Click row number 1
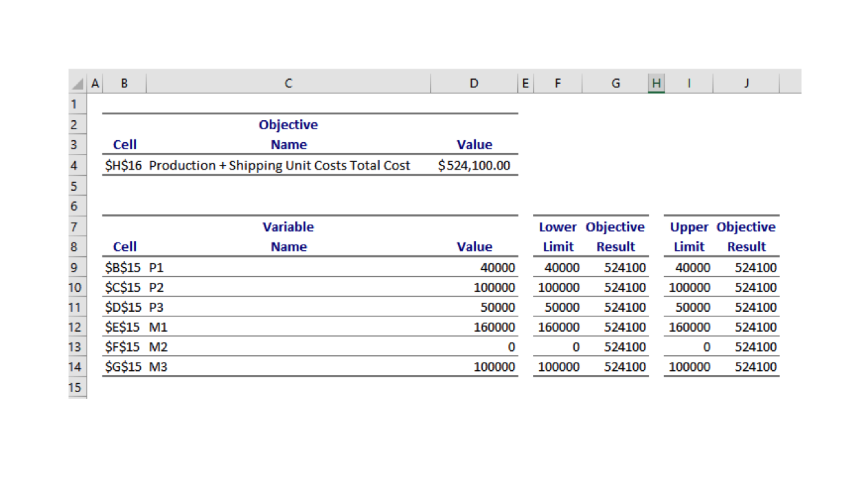The image size is (868, 489). click(x=75, y=104)
